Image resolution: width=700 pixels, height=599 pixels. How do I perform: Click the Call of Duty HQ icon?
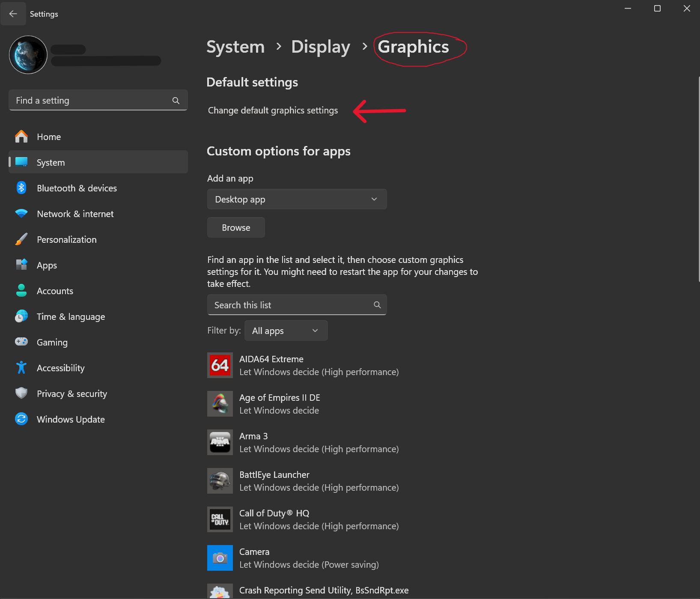220,519
